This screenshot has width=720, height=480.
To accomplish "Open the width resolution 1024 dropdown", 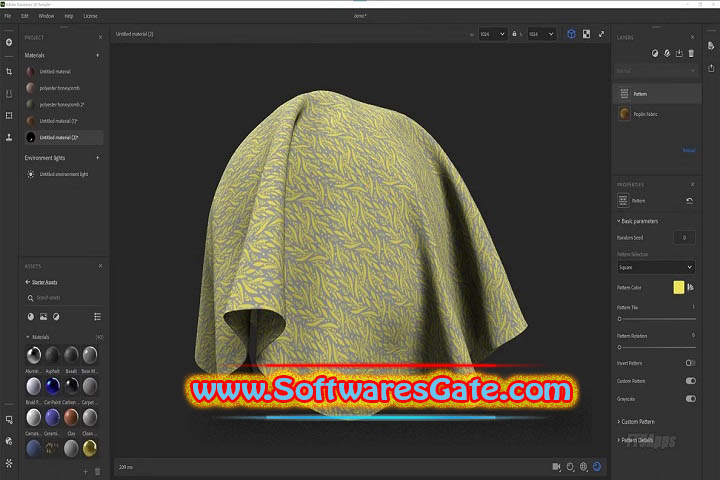I will tap(493, 34).
